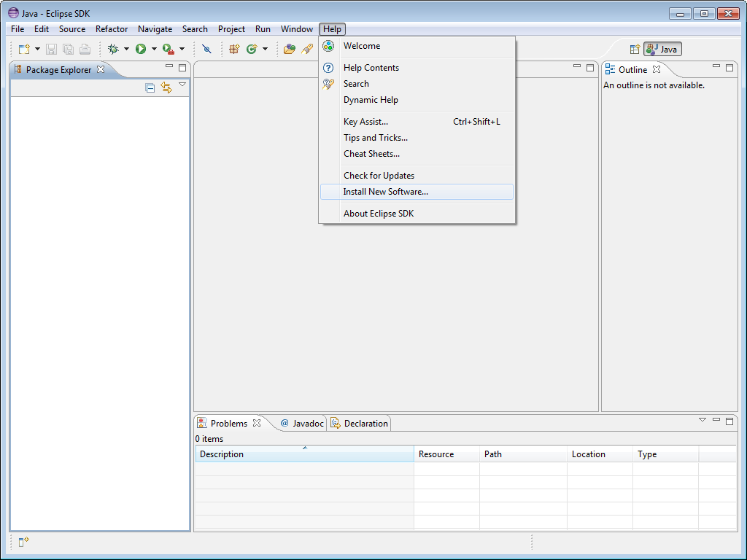
Task: Collapse All in Package Explorer
Action: [x=150, y=87]
